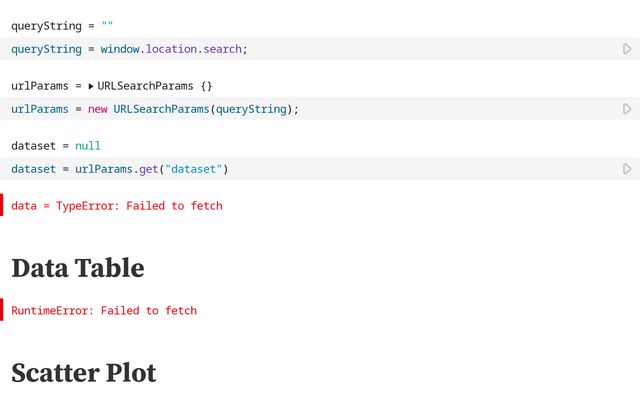The width and height of the screenshot is (640, 400).
Task: Click the red error bar beside RuntimeError
Action: pos(2,310)
